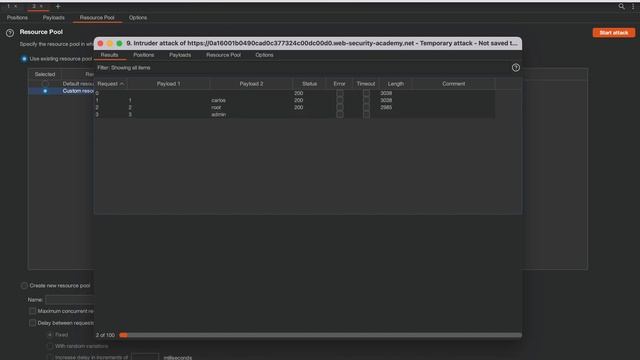Sort results by Error column
The width and height of the screenshot is (640, 360).
click(339, 84)
